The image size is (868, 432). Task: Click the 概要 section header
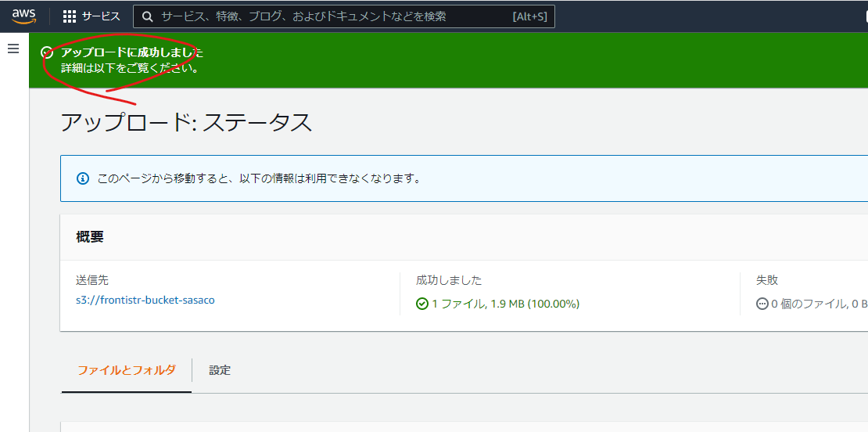[90, 237]
